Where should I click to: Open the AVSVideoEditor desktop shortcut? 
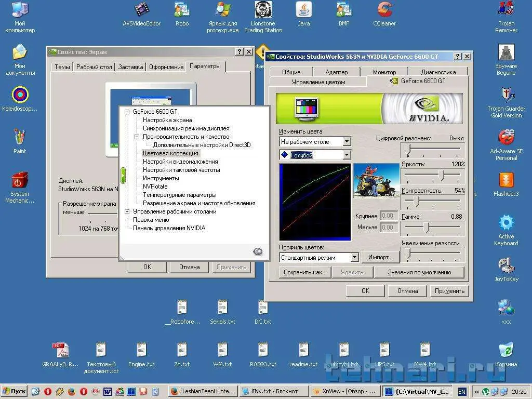[x=141, y=10]
